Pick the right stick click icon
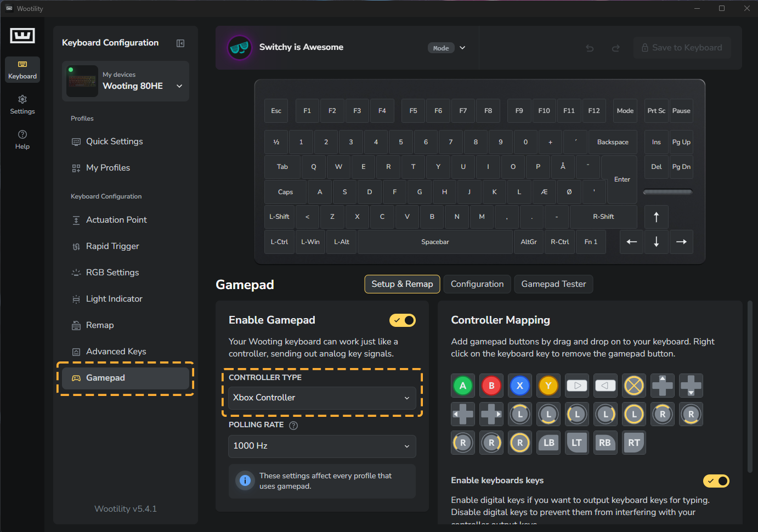Screen dimensions: 758x532 tap(520, 443)
